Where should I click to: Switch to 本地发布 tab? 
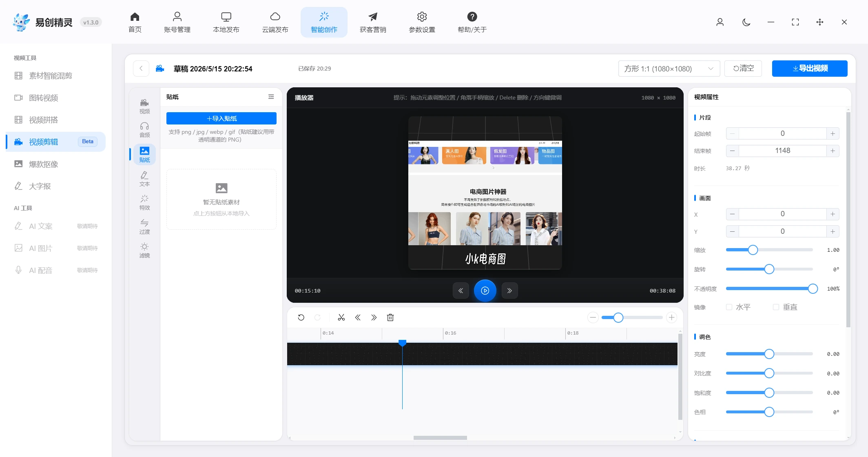226,22
